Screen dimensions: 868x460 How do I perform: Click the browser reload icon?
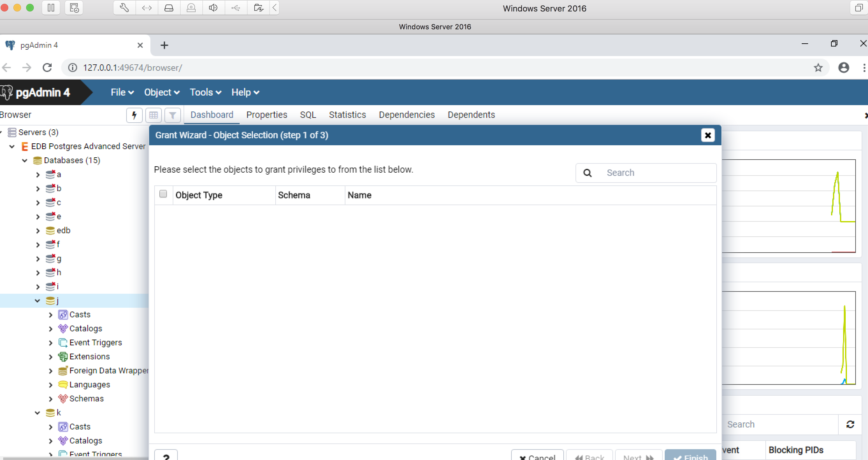click(47, 68)
